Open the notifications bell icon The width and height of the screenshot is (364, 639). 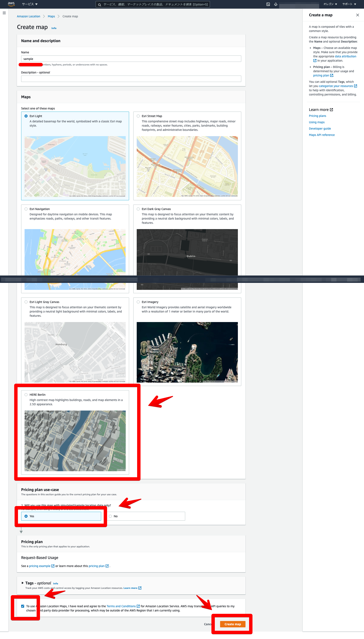click(x=276, y=4)
